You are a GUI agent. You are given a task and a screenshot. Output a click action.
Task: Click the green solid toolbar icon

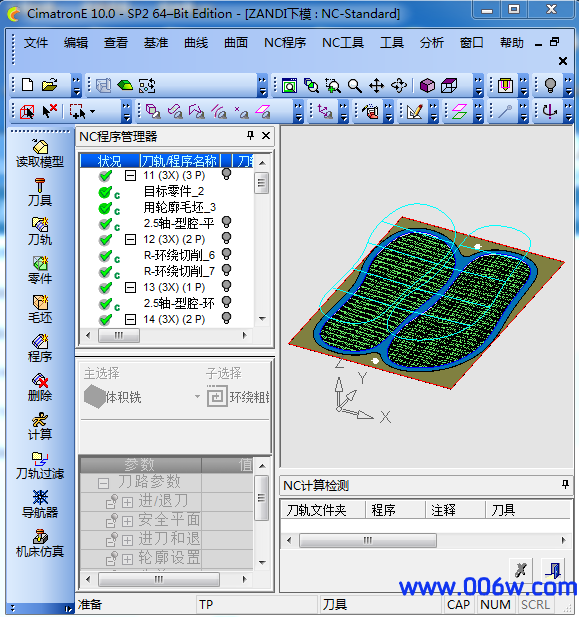pyautogui.click(x=125, y=85)
